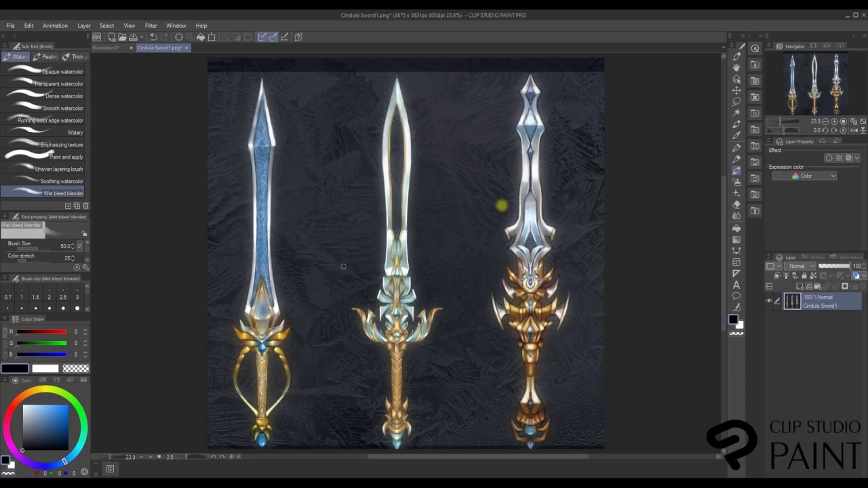
Task: Open Save dropdown arrow in command bar
Action: coord(142,37)
